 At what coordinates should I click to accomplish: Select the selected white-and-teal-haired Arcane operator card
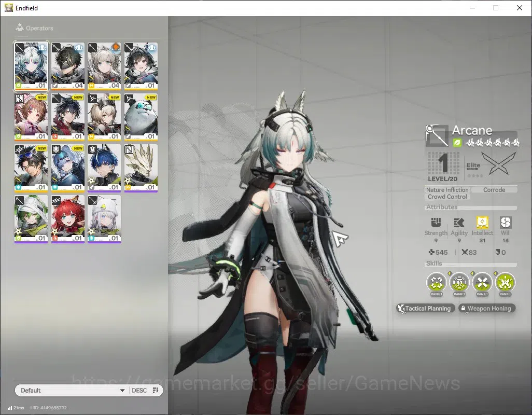point(31,66)
